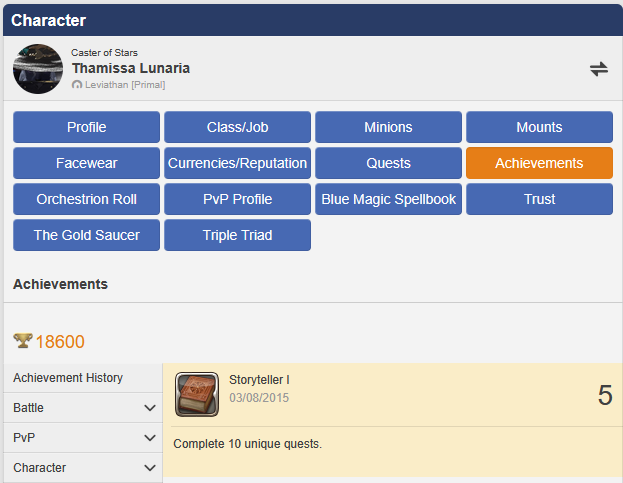Click the character switch arrows icon
623x483 pixels.
[x=599, y=69]
